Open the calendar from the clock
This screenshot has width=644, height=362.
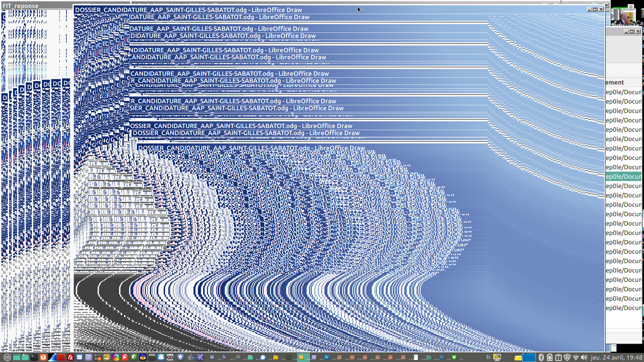point(616,357)
